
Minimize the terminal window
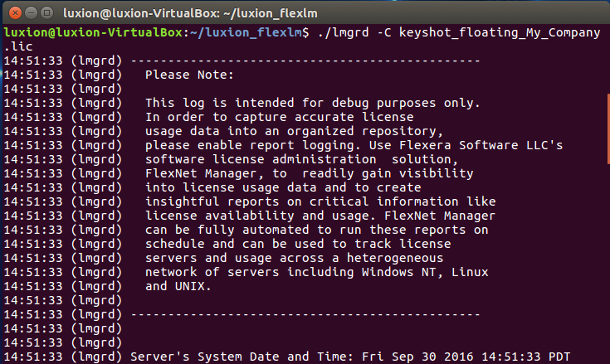[28, 12]
